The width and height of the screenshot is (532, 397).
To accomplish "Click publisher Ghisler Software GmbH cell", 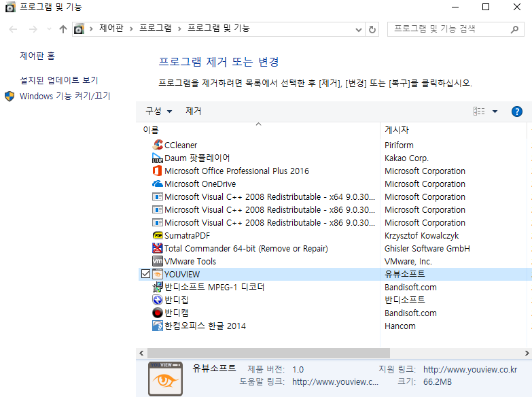I will pos(427,248).
